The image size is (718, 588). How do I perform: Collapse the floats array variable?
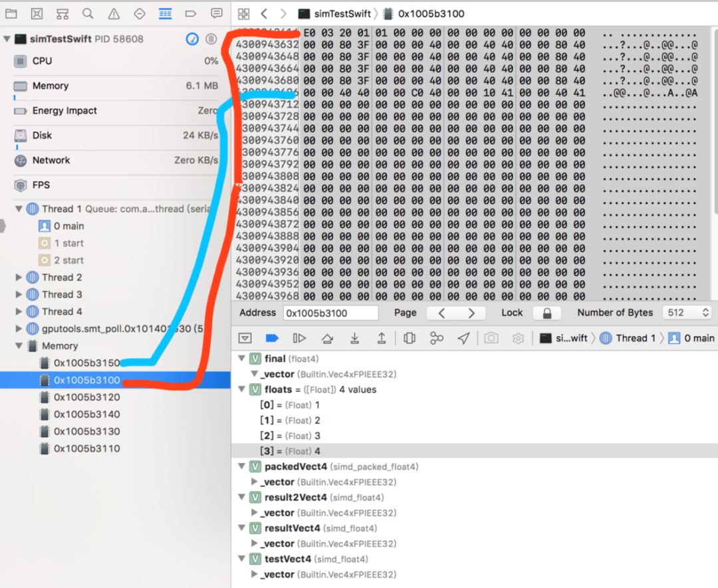pyautogui.click(x=241, y=390)
